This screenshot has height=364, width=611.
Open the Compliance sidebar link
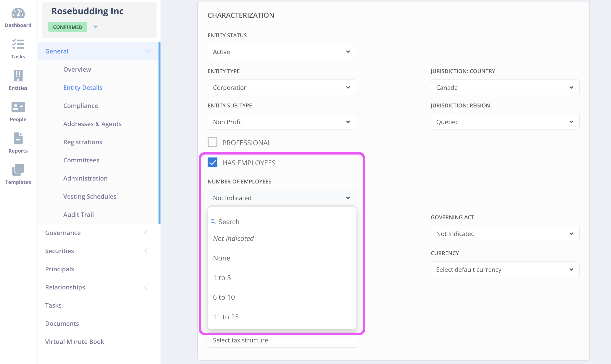80,105
